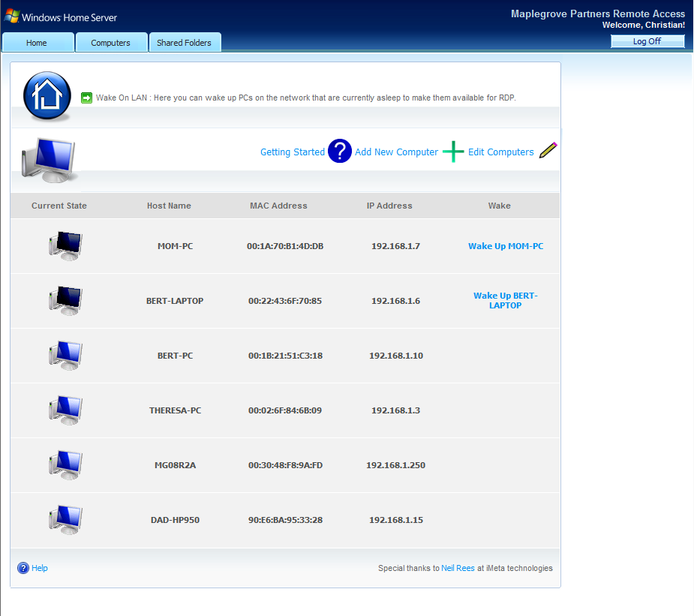Image resolution: width=694 pixels, height=616 pixels.
Task: Click the pencil Edit Computers icon
Action: pyautogui.click(x=548, y=151)
